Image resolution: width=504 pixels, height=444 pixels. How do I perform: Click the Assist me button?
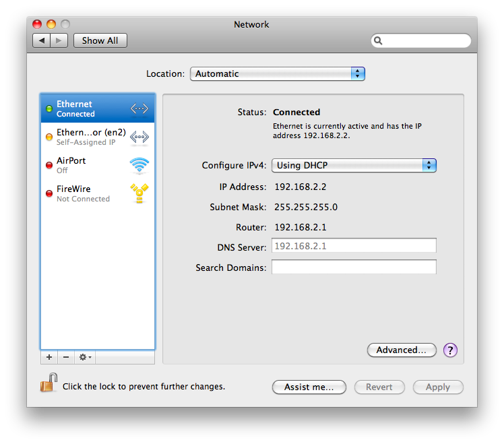click(309, 387)
